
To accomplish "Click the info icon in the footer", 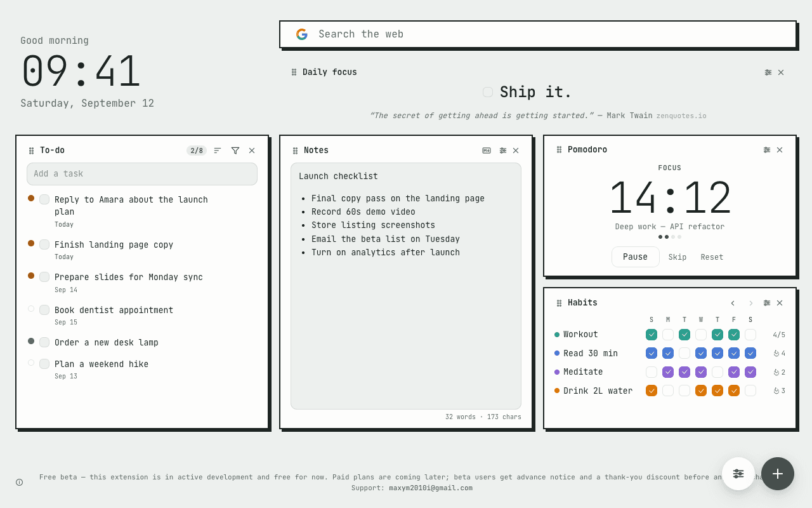I will click(19, 482).
